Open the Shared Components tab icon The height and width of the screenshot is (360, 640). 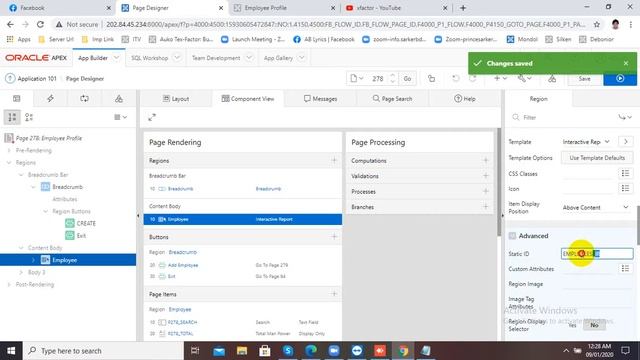click(119, 98)
